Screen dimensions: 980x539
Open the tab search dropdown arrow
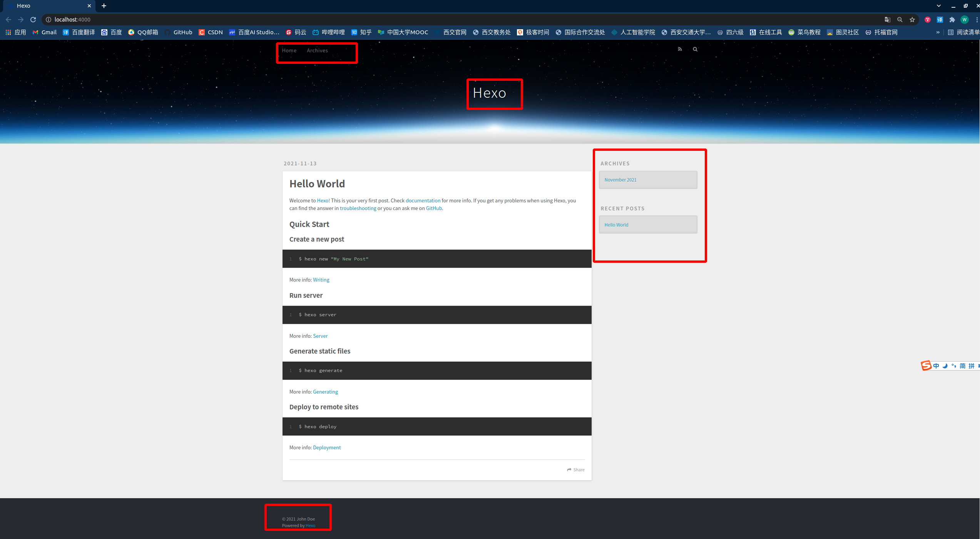click(x=939, y=6)
